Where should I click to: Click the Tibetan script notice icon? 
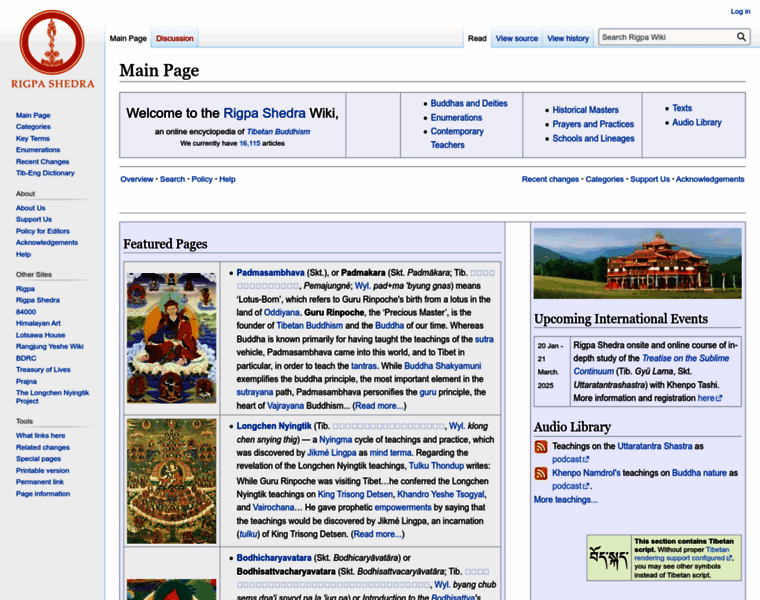(x=609, y=557)
